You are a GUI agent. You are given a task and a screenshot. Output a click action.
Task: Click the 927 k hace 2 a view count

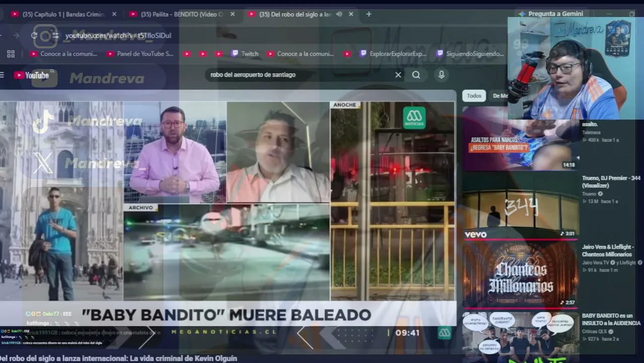(600, 339)
